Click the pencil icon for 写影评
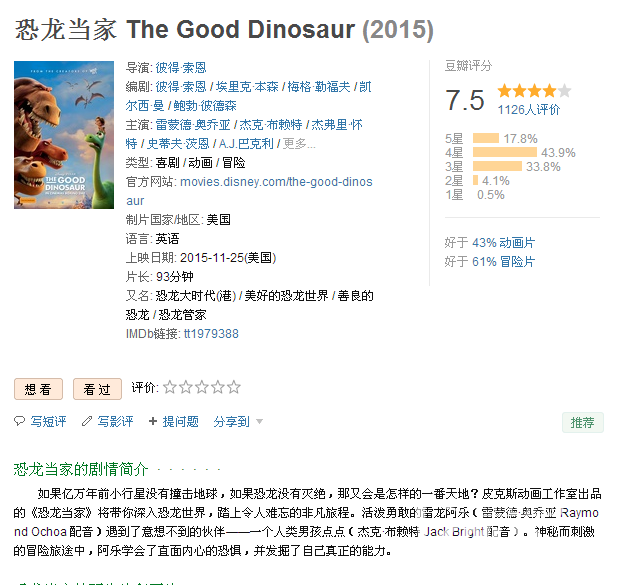This screenshot has width=626, height=585. [x=87, y=421]
